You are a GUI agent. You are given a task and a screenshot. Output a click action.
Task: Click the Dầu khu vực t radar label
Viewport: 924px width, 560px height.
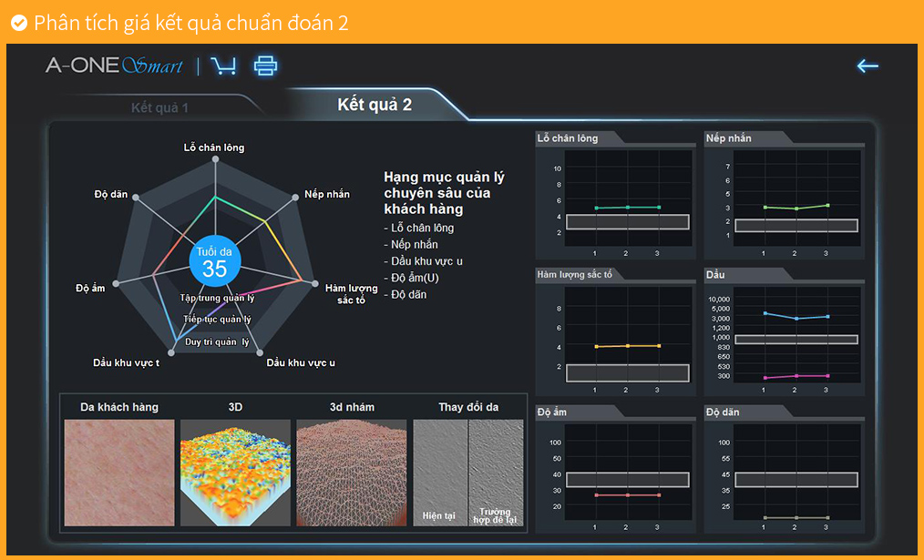(126, 362)
